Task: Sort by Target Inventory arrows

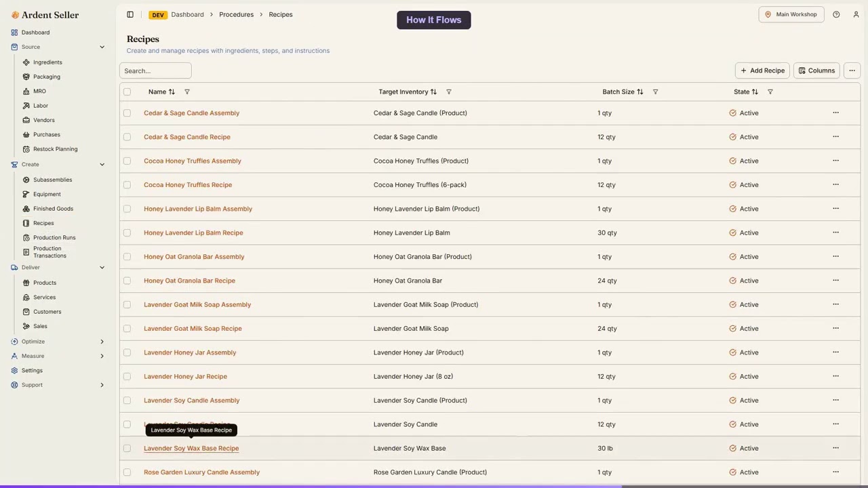Action: [433, 91]
